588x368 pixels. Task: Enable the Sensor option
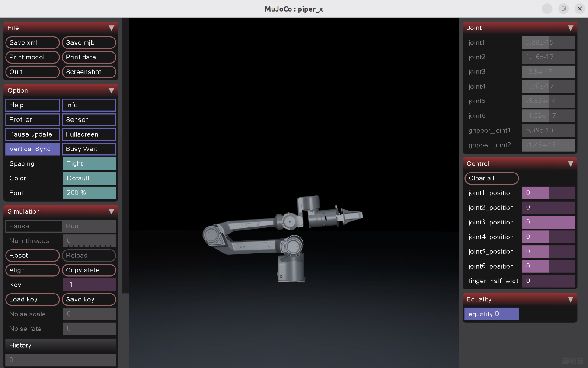point(89,120)
